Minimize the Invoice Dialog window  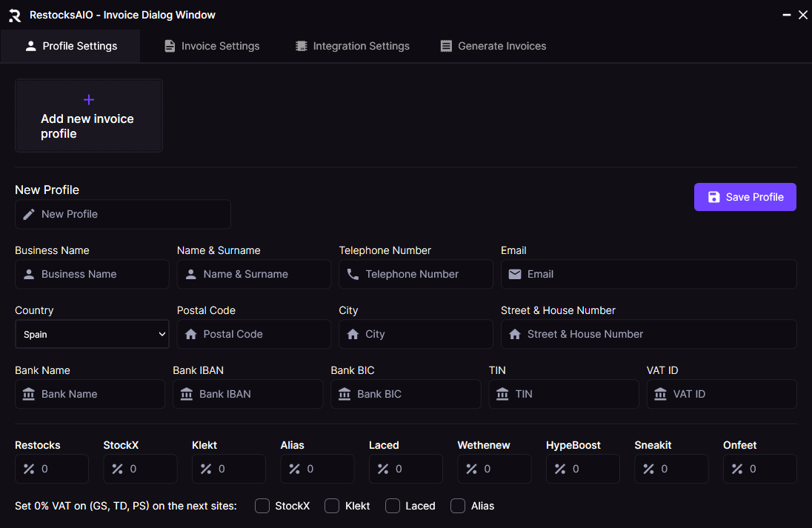click(x=787, y=15)
